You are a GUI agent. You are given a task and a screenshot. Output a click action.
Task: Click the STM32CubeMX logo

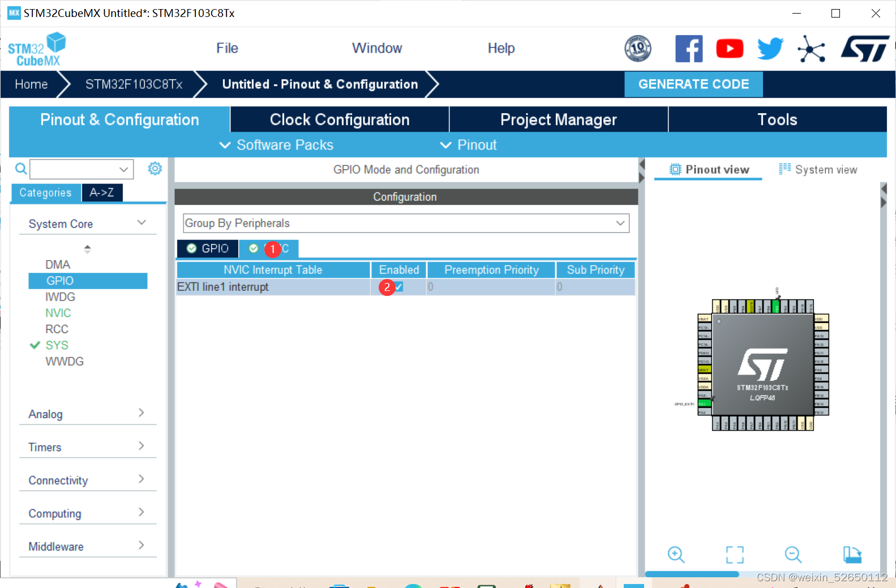(x=37, y=49)
